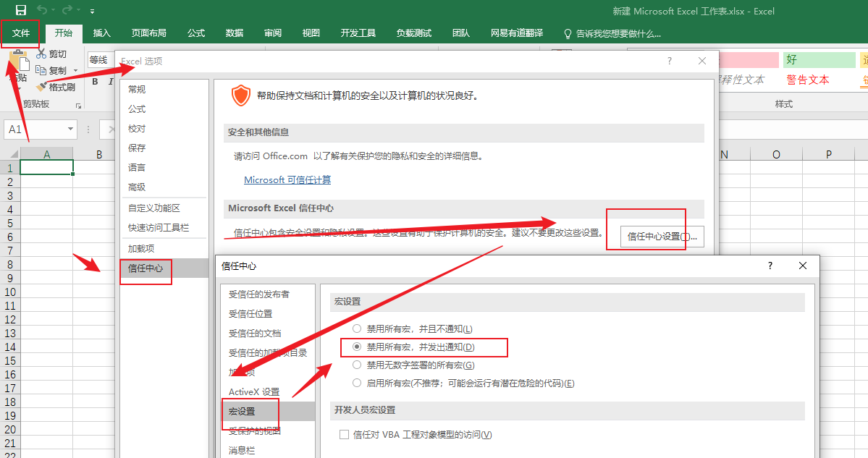Image resolution: width=868 pixels, height=458 pixels.
Task: Click the 复制 copy icon
Action: coord(41,70)
